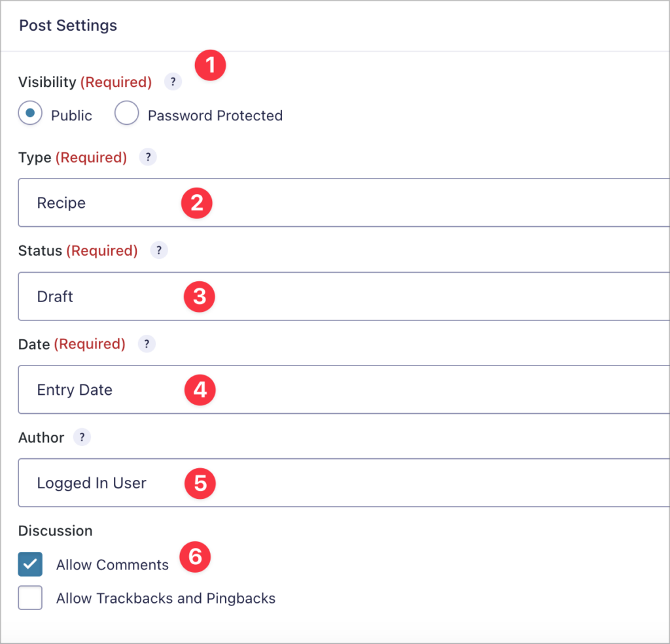Select the Public visibility radio button

pyautogui.click(x=31, y=114)
